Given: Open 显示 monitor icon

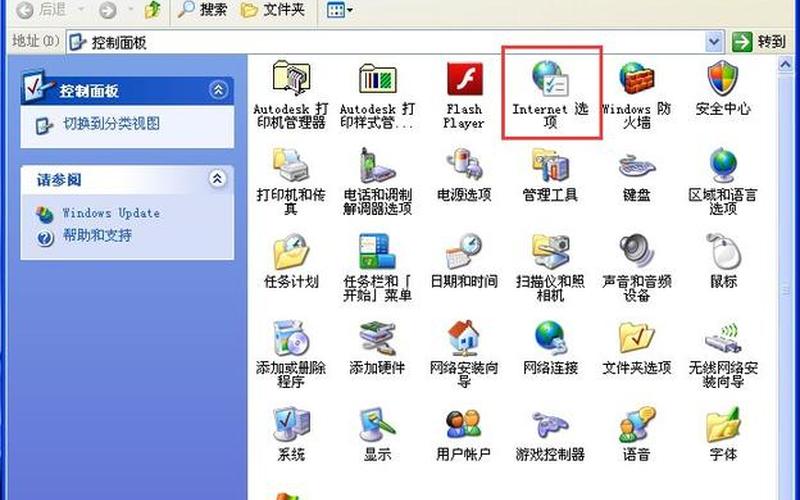Looking at the screenshot, I should (378, 424).
